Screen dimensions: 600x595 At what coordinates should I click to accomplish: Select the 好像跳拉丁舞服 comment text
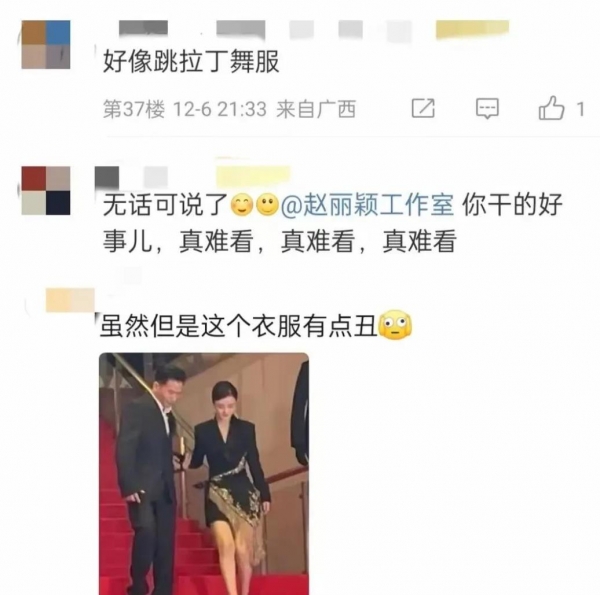[191, 62]
